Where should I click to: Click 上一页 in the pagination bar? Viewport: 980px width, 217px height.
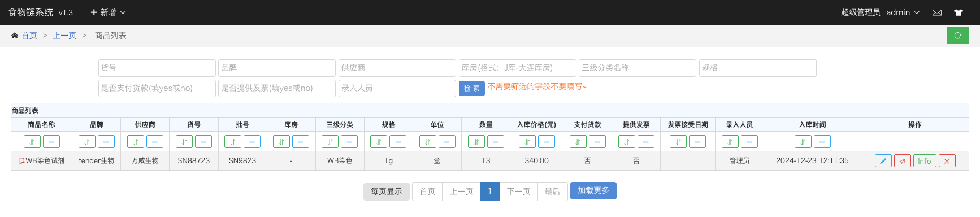(x=461, y=192)
